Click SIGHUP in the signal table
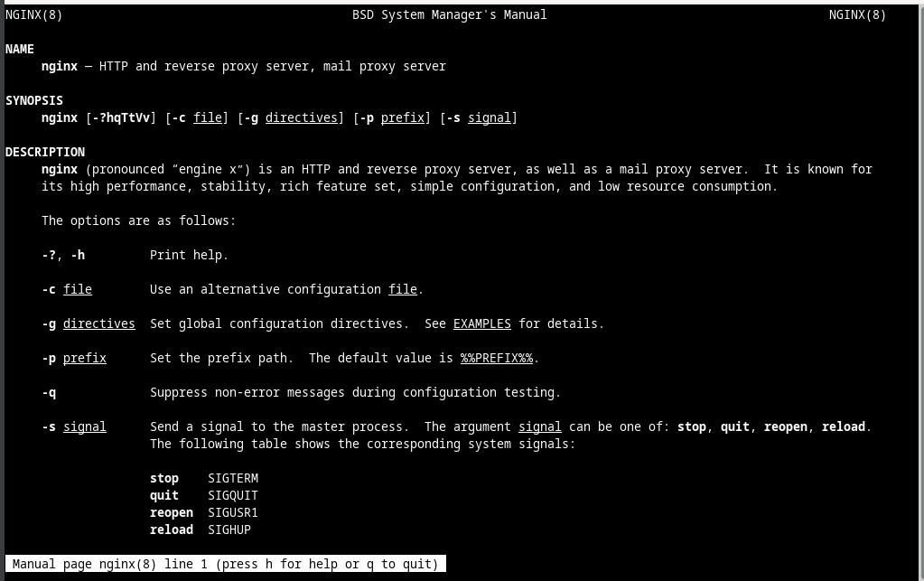The height and width of the screenshot is (581, 924). click(x=229, y=529)
